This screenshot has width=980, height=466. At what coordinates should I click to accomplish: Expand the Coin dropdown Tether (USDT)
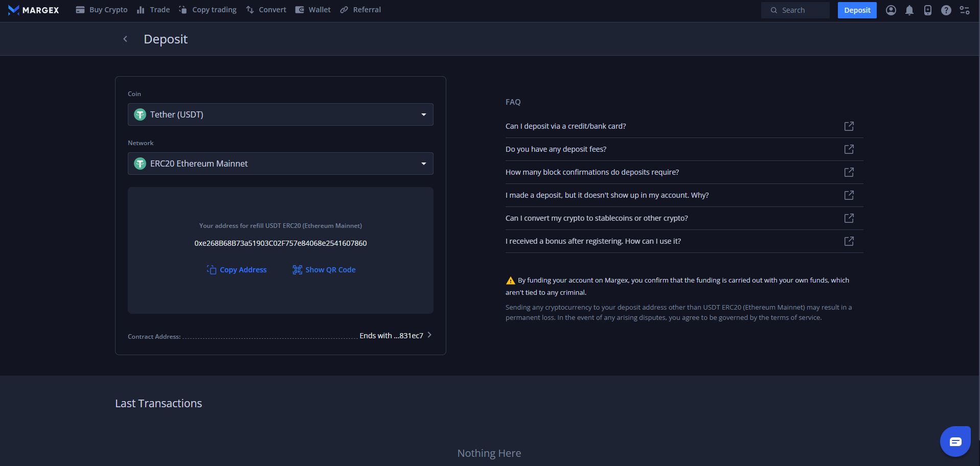(280, 114)
